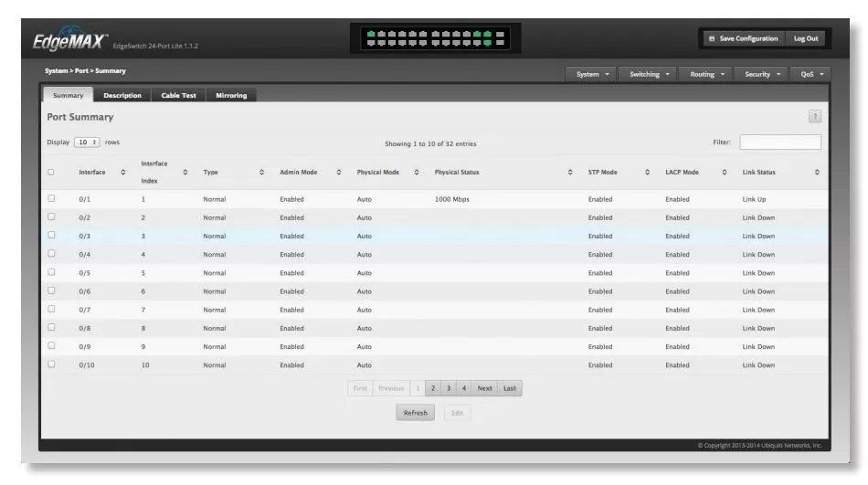
Task: Sort by Link Status column arrows
Action: pos(817,173)
